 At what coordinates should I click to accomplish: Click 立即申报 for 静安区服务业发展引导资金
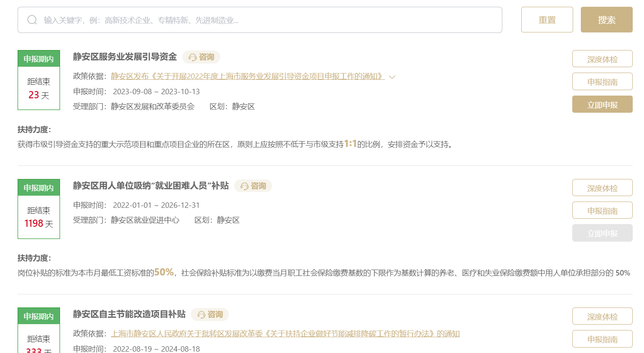tap(602, 104)
